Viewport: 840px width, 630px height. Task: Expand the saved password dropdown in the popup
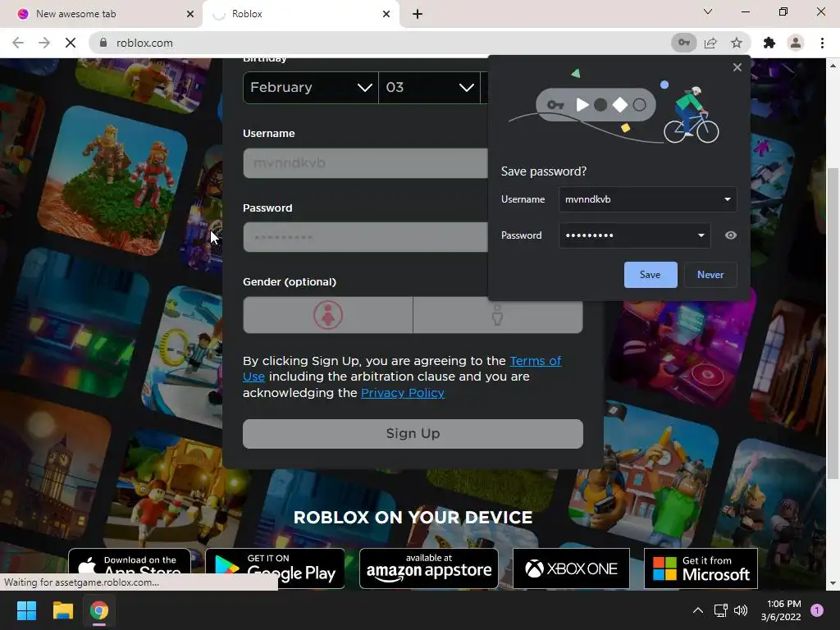[x=701, y=235]
